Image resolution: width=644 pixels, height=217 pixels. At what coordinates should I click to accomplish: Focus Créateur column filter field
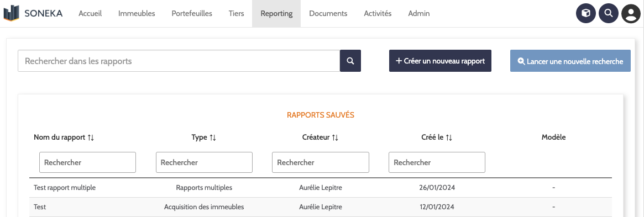pyautogui.click(x=321, y=162)
